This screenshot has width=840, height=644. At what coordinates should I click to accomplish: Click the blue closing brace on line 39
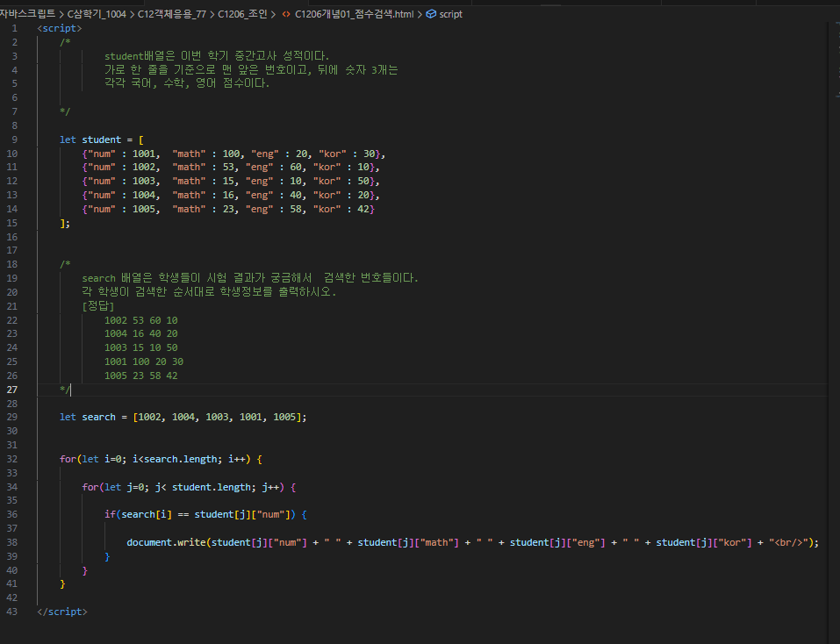click(x=107, y=556)
